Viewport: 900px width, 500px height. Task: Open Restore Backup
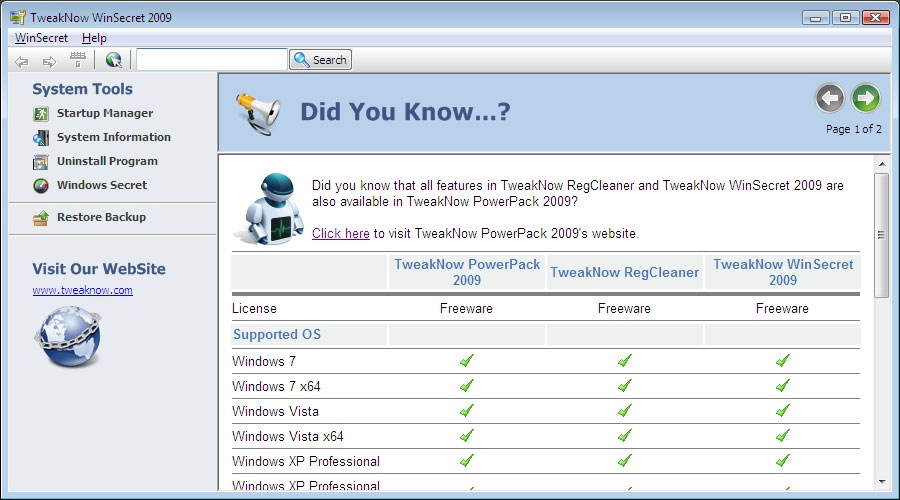coord(101,218)
